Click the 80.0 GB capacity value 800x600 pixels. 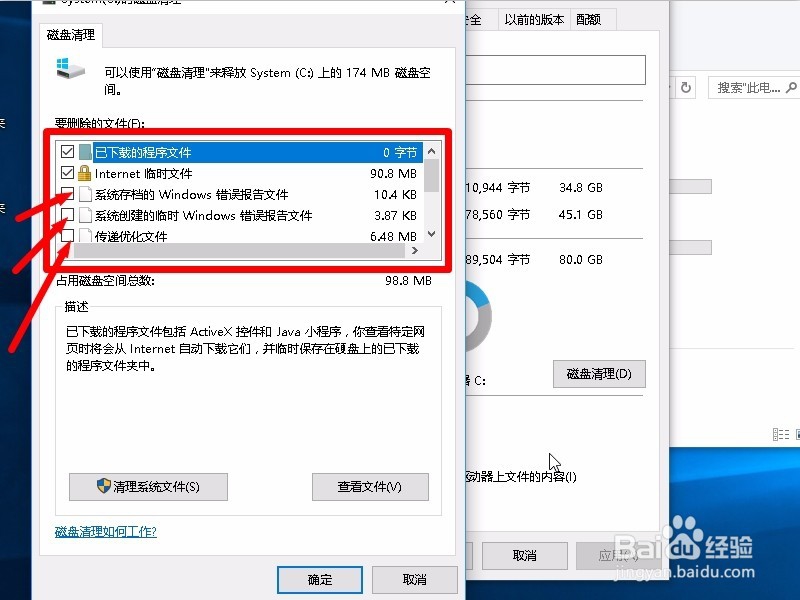click(581, 260)
